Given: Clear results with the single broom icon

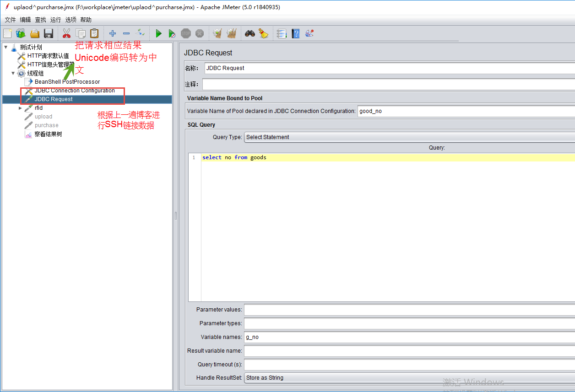Looking at the screenshot, I should coord(217,33).
